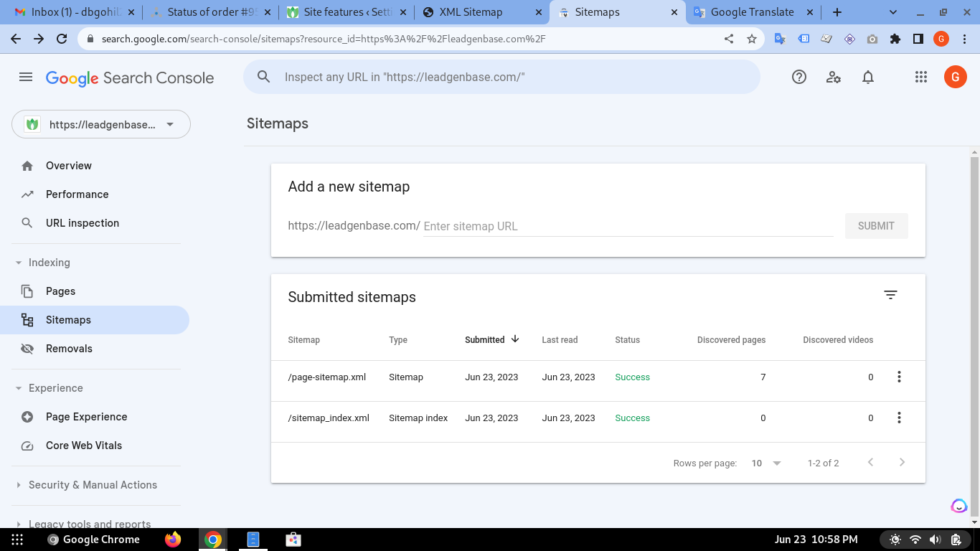Switch to the Status of order tab
This screenshot has height=551, width=980.
click(x=211, y=12)
